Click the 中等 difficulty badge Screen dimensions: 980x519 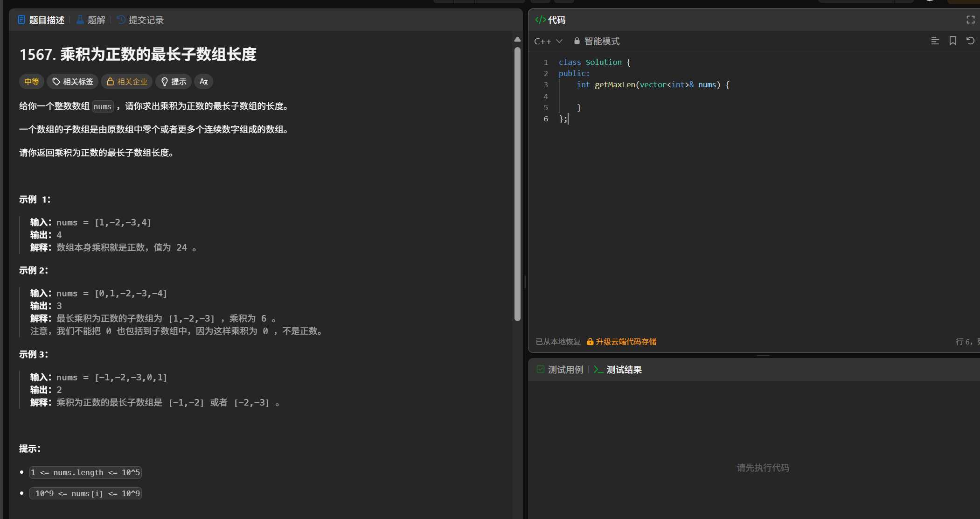click(32, 82)
